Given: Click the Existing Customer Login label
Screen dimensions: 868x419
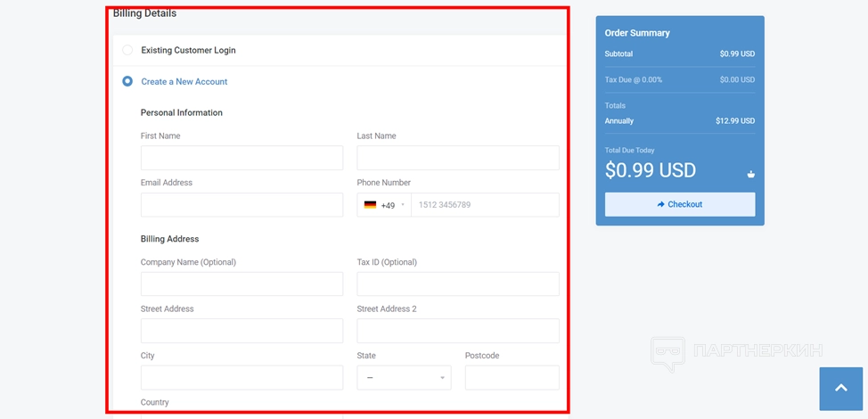Looking at the screenshot, I should point(188,50).
